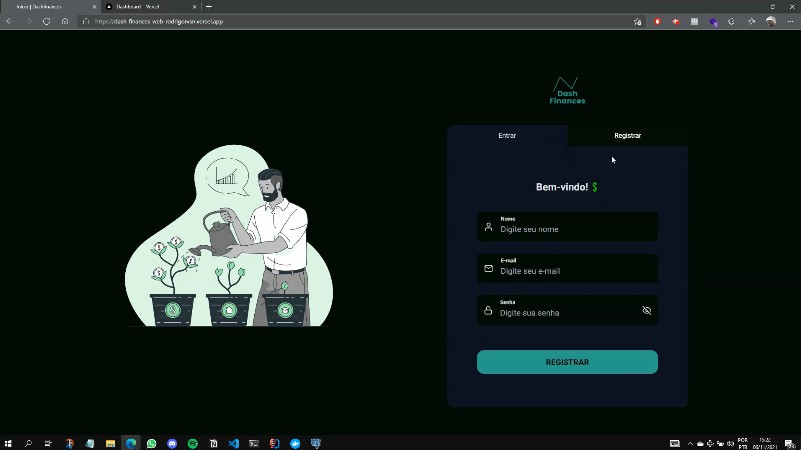This screenshot has width=801, height=450.
Task: Go to the browser home page
Action: (65, 21)
